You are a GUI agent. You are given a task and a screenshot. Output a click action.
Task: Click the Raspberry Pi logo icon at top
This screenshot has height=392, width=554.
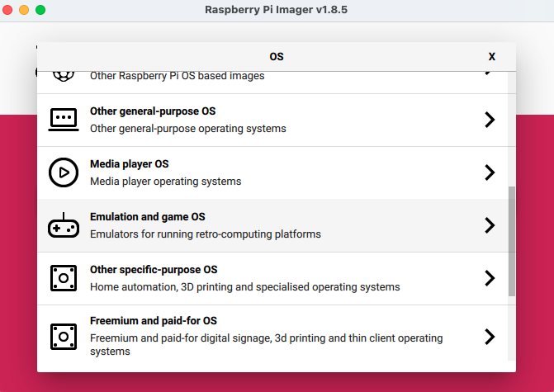pyautogui.click(x=64, y=75)
